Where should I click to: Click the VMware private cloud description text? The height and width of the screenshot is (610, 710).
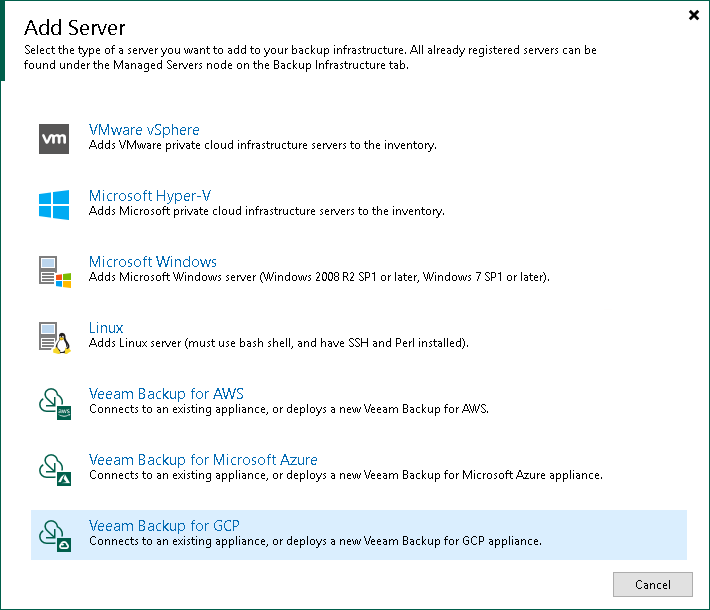[263, 145]
